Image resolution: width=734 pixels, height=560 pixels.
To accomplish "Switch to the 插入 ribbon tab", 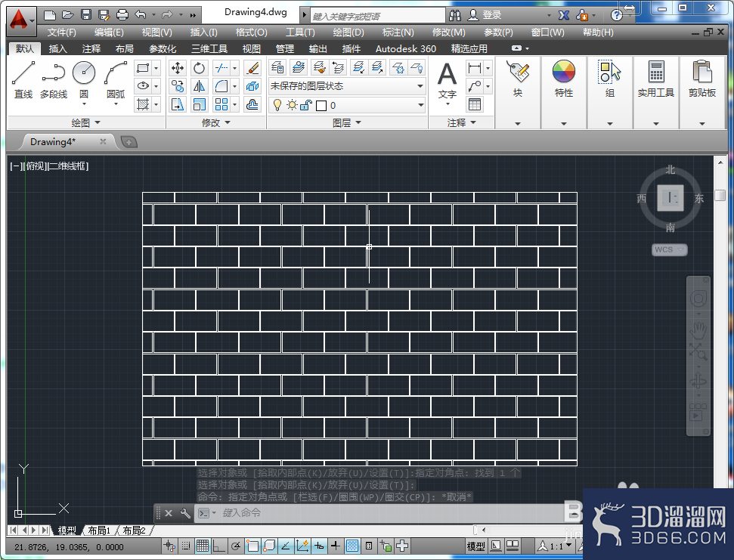I will (57, 48).
